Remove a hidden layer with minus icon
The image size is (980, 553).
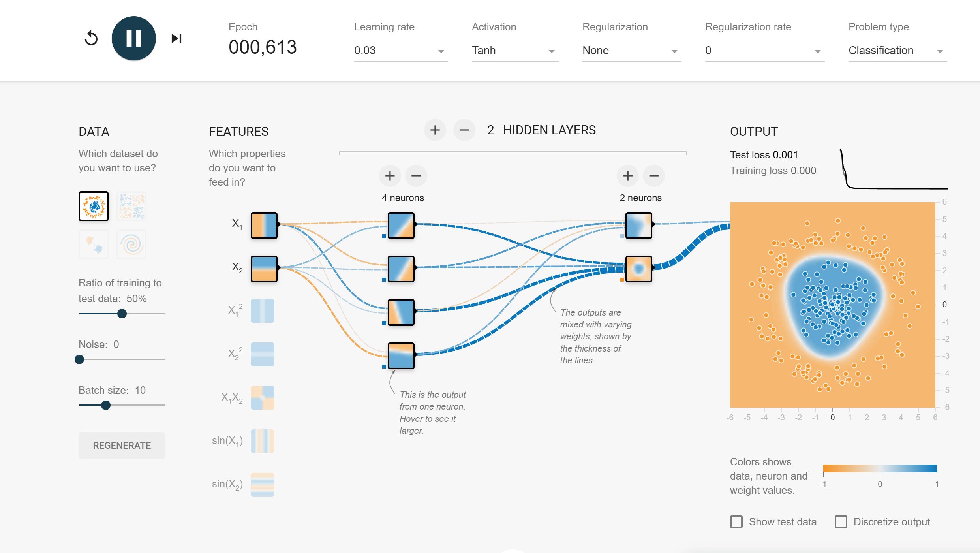click(x=464, y=130)
